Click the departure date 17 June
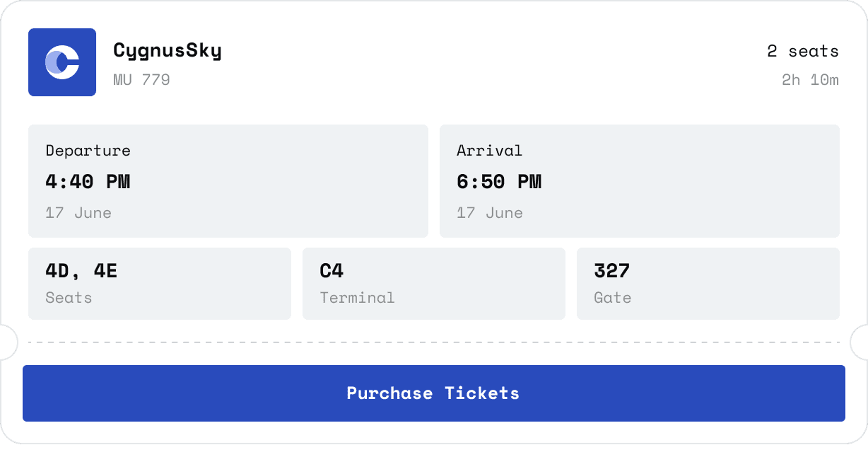The width and height of the screenshot is (868, 457). coord(79,213)
